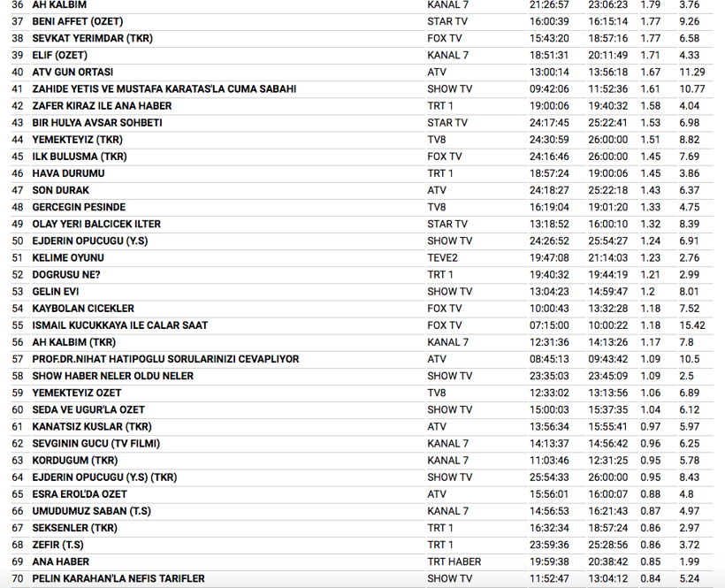Image resolution: width=725 pixels, height=588 pixels.
Task: Select HAVA DURUMU program title
Action: click(68, 173)
